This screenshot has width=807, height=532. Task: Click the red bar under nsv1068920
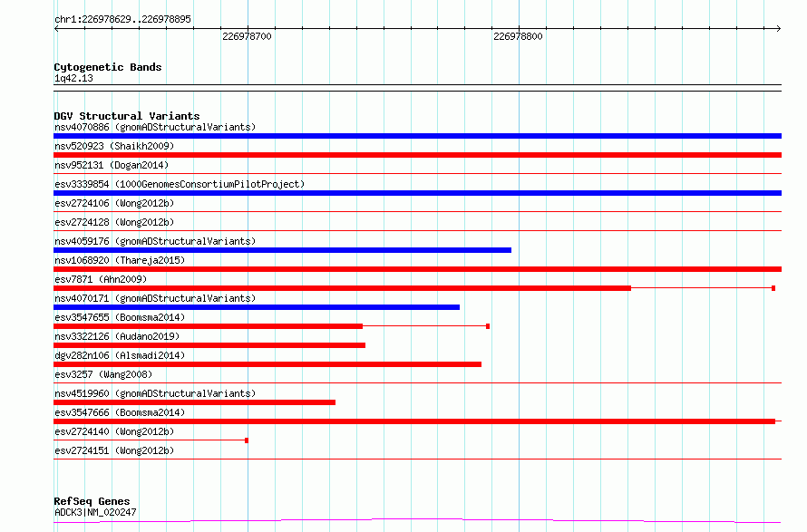point(417,269)
